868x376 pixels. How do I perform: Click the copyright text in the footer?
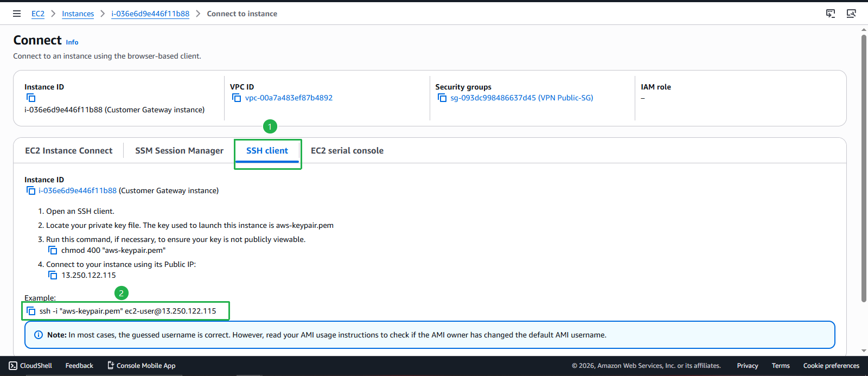(646, 366)
